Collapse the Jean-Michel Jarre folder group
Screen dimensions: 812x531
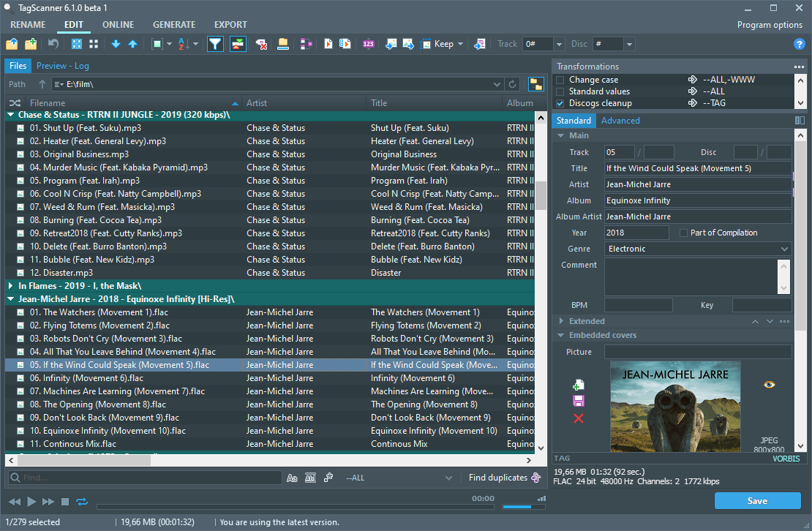[10, 299]
